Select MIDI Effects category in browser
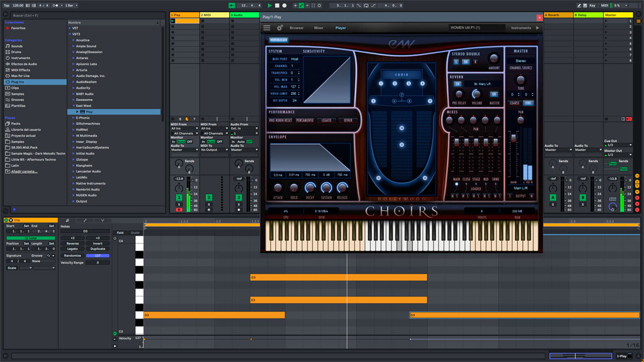The height and width of the screenshot is (362, 644). 20,70
